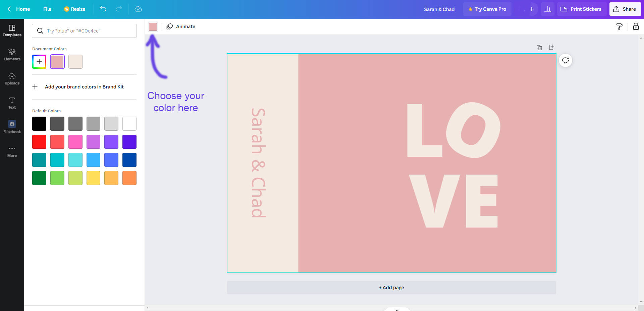The width and height of the screenshot is (644, 311).
Task: Open the insights bar chart icon
Action: (x=548, y=9)
